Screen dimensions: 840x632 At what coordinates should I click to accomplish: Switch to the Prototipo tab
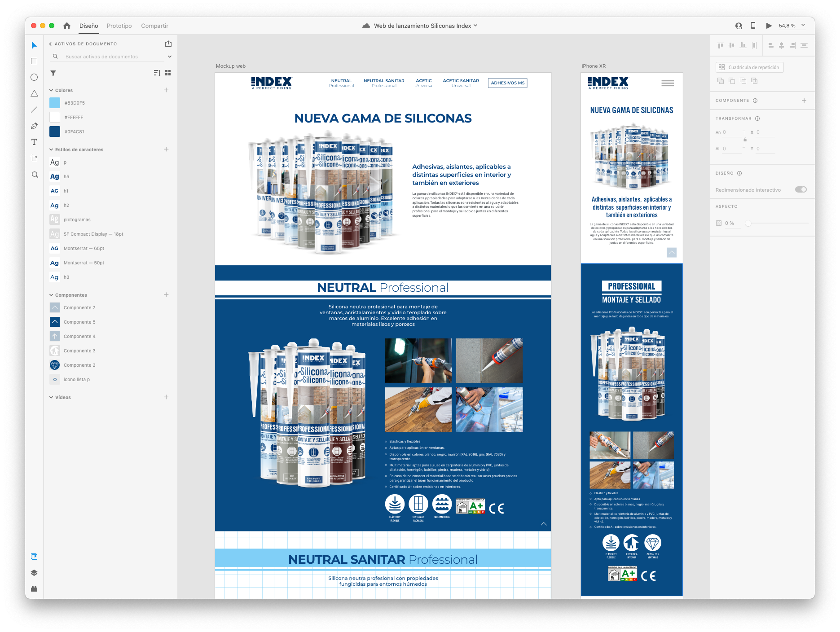[x=119, y=26]
